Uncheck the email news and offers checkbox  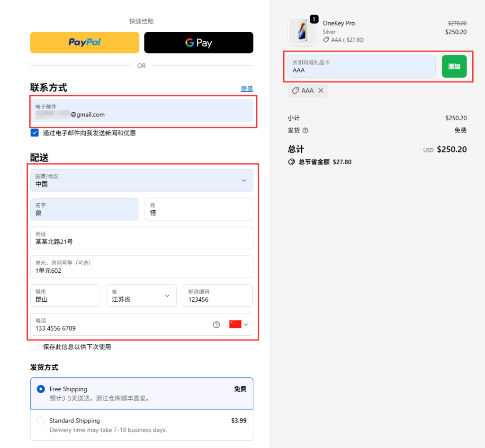tap(35, 133)
